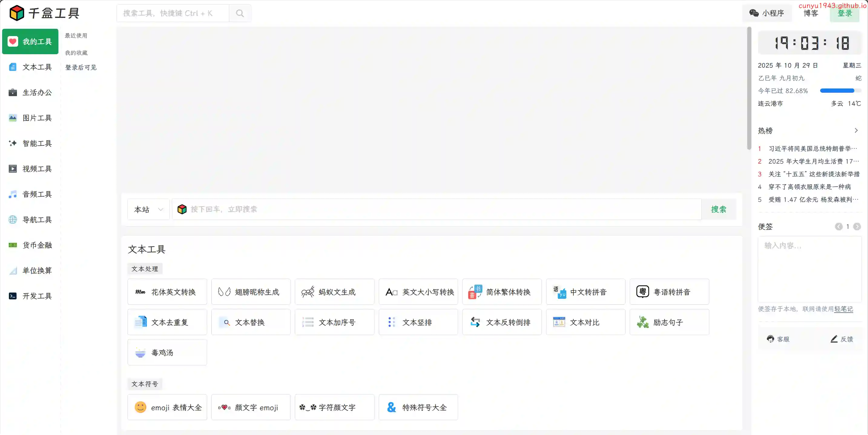Click the search magnifier icon in header
This screenshot has height=435, width=868.
[239, 13]
